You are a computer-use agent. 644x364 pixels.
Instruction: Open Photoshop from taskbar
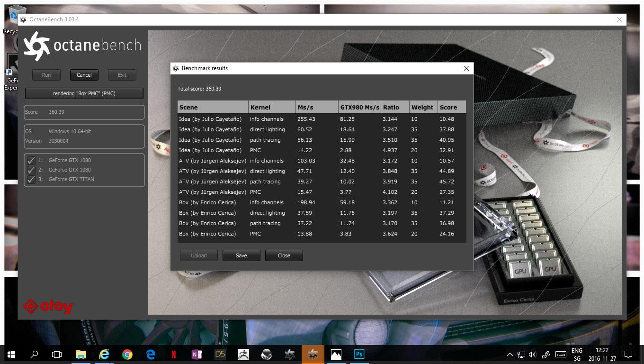tap(359, 354)
